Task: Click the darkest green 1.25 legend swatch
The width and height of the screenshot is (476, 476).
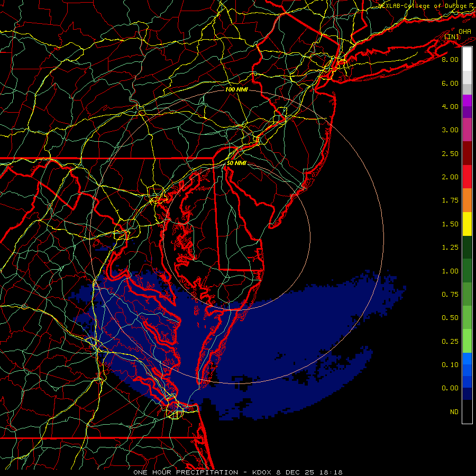Action: (x=467, y=247)
